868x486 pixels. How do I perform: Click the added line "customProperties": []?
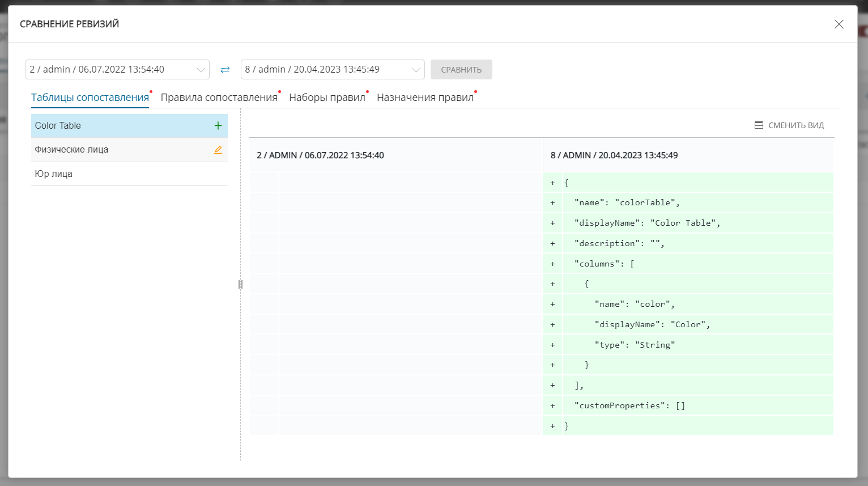click(x=629, y=405)
